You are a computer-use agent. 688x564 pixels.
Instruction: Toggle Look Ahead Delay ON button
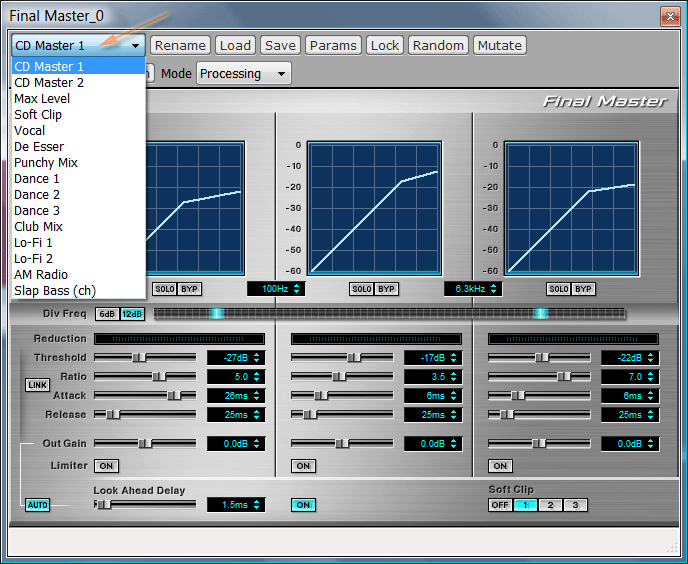[x=303, y=505]
